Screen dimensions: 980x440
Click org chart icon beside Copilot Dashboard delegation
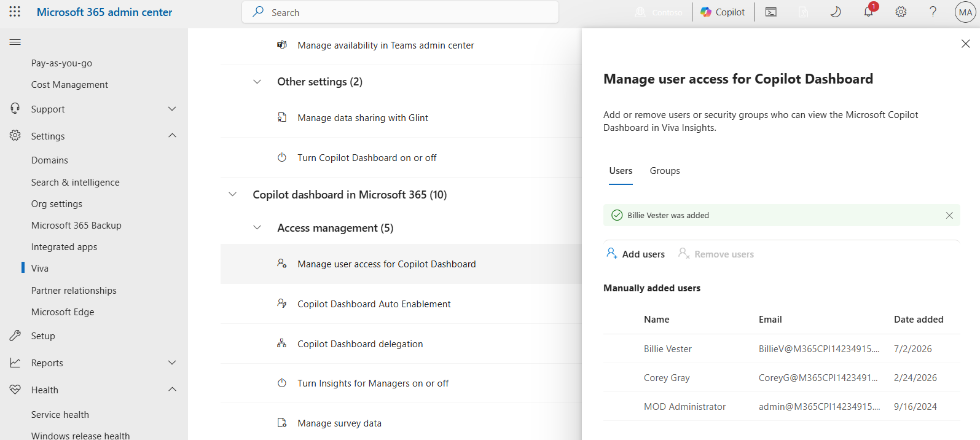point(282,344)
